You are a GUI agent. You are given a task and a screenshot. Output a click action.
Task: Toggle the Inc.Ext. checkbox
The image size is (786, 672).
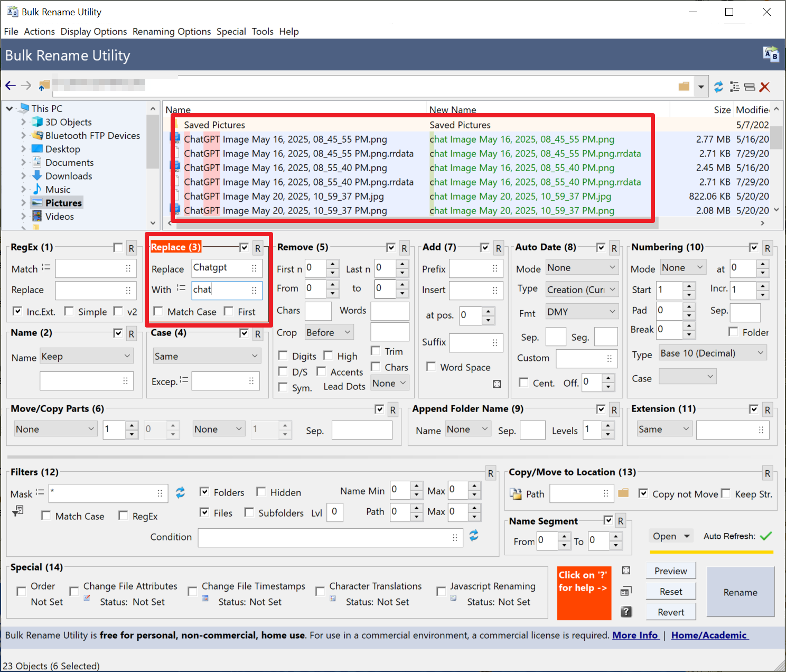pos(17,311)
